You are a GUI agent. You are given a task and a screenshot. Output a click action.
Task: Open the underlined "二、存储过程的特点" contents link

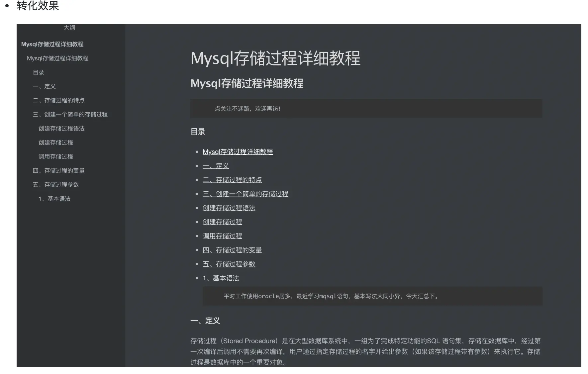pyautogui.click(x=232, y=180)
